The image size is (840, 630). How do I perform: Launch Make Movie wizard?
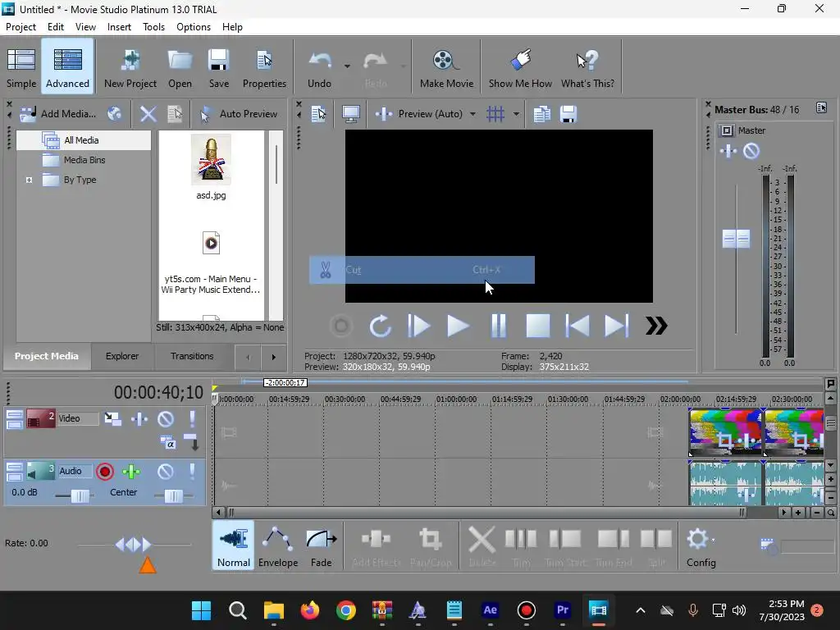(x=446, y=67)
